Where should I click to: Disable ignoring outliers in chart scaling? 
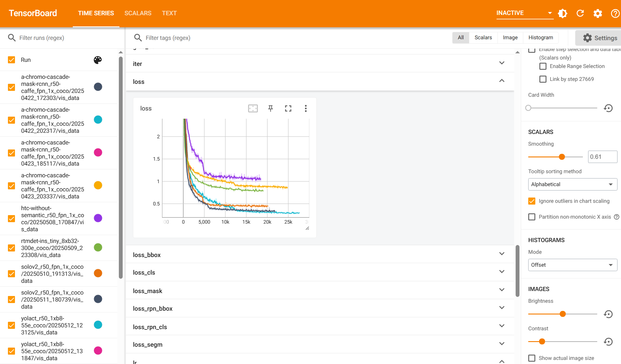click(531, 201)
